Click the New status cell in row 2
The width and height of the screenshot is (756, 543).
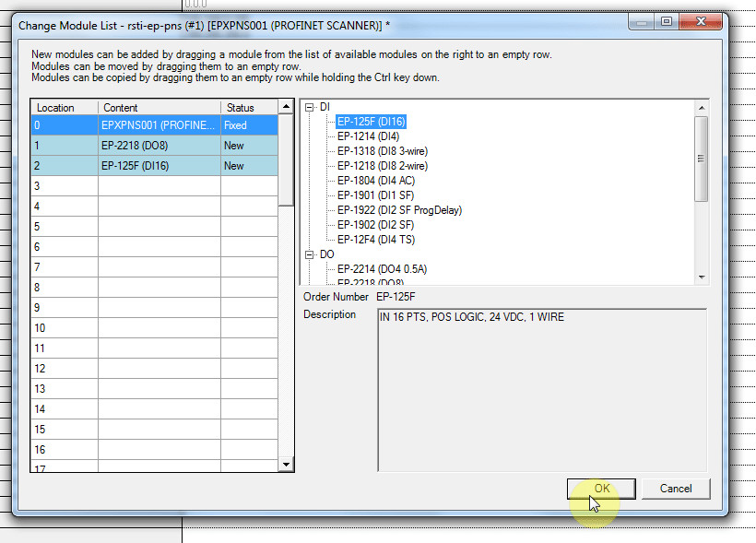pos(249,166)
